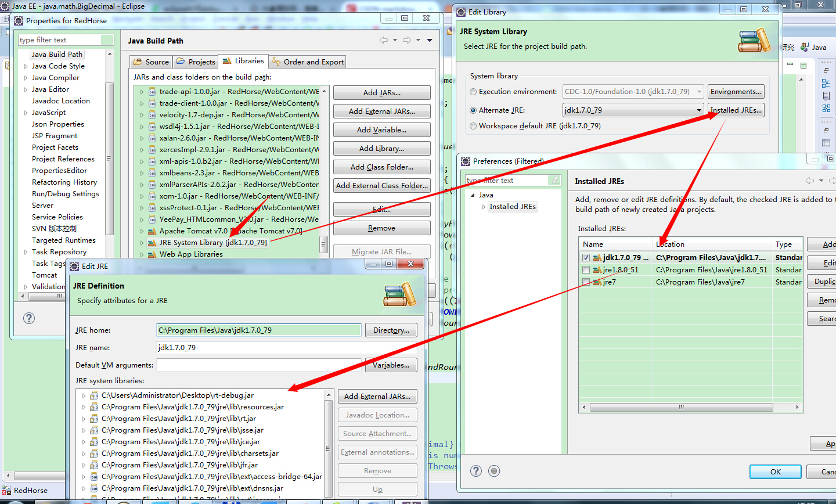Click the Web App Libraries icon

[x=152, y=254]
